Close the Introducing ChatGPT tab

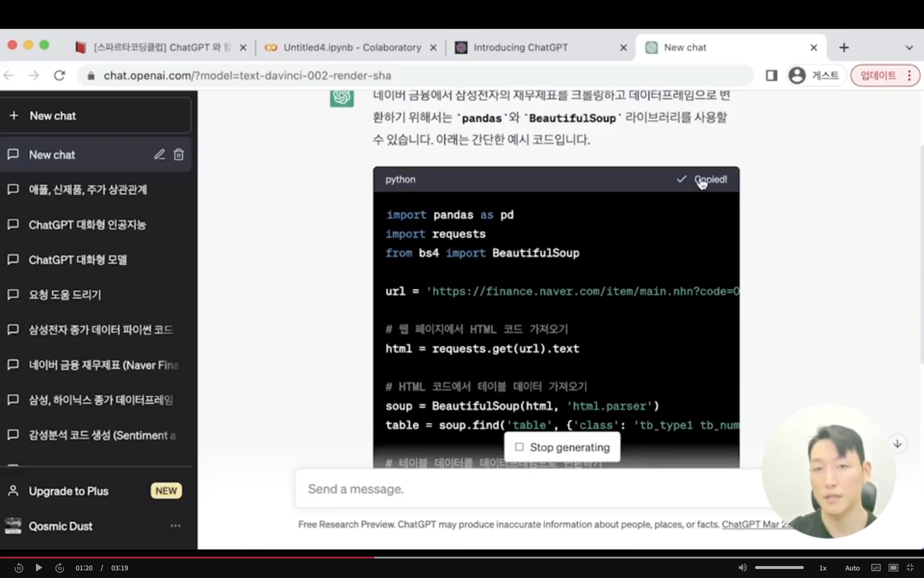click(623, 48)
